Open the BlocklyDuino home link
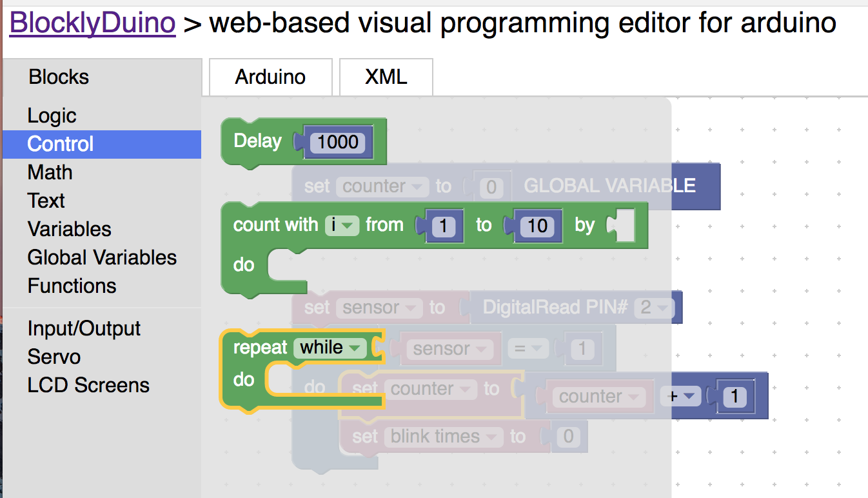 point(93,23)
